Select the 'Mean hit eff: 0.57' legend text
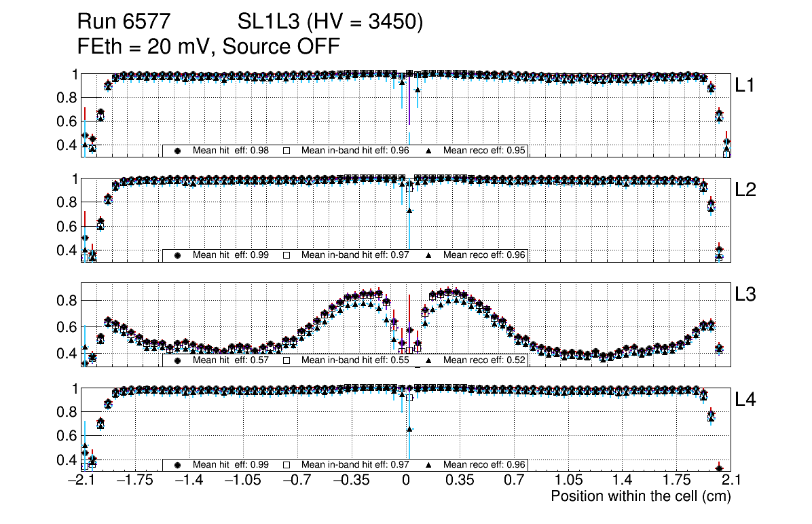The height and width of the screenshot is (524, 812). 231,360
